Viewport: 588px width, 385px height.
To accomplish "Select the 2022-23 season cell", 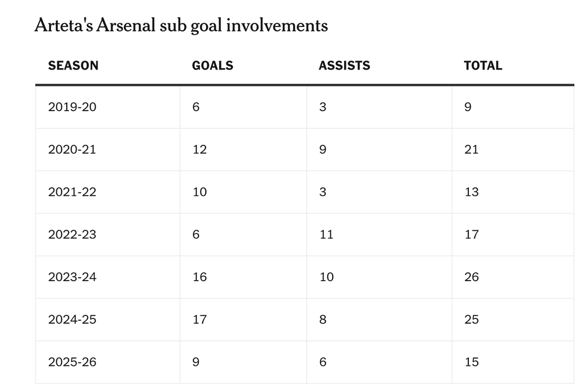I will (108, 235).
